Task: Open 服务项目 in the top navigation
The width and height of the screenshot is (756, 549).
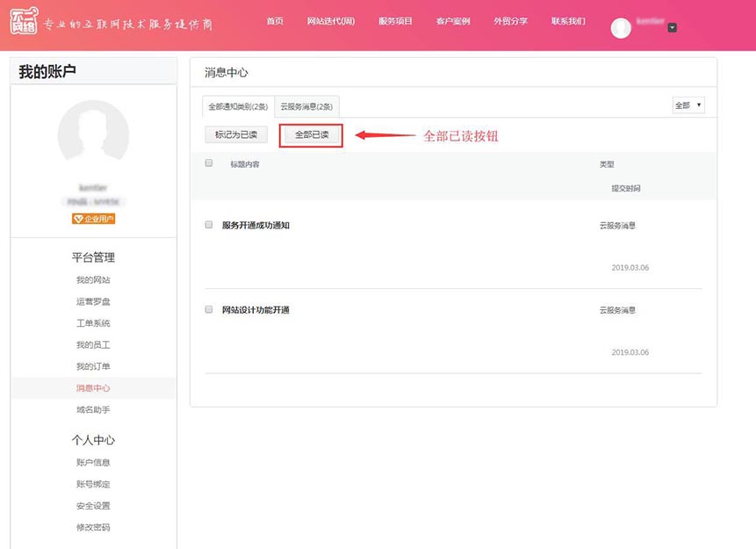Action: click(395, 21)
